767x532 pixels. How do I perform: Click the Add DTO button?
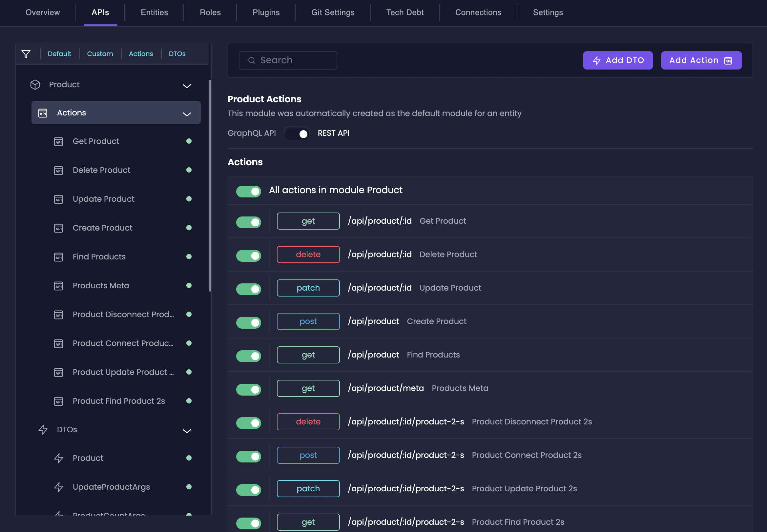point(618,60)
